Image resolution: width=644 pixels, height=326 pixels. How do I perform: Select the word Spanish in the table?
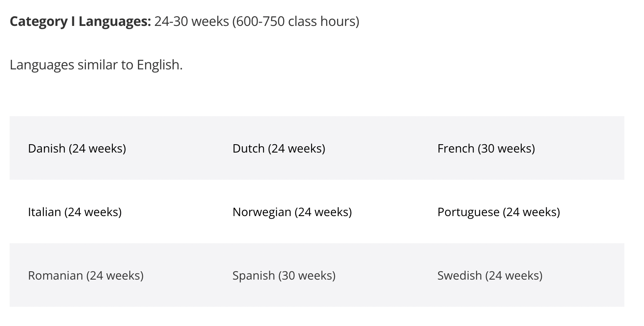click(x=254, y=275)
